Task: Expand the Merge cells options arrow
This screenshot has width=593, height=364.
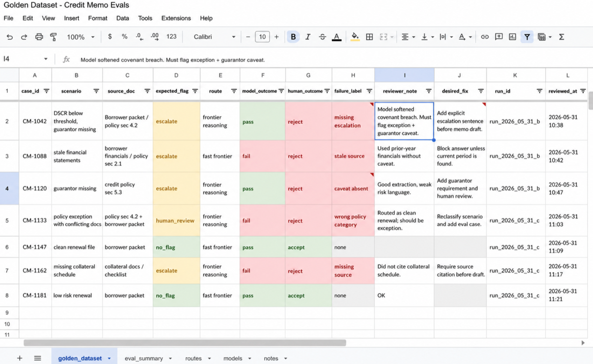Action: pyautogui.click(x=392, y=37)
